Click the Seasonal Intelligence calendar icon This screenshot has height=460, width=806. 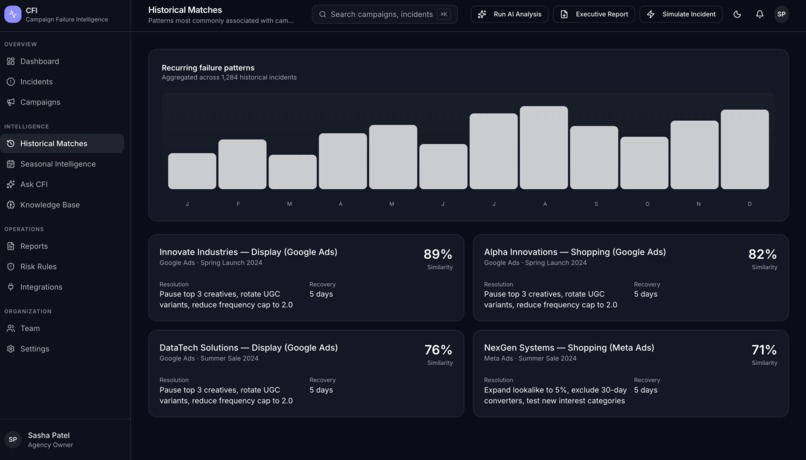11,164
